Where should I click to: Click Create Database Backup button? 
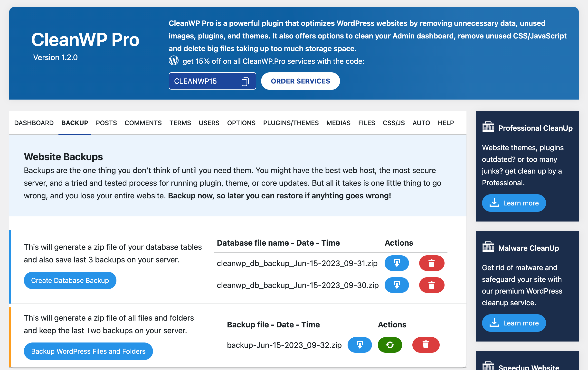click(x=70, y=280)
